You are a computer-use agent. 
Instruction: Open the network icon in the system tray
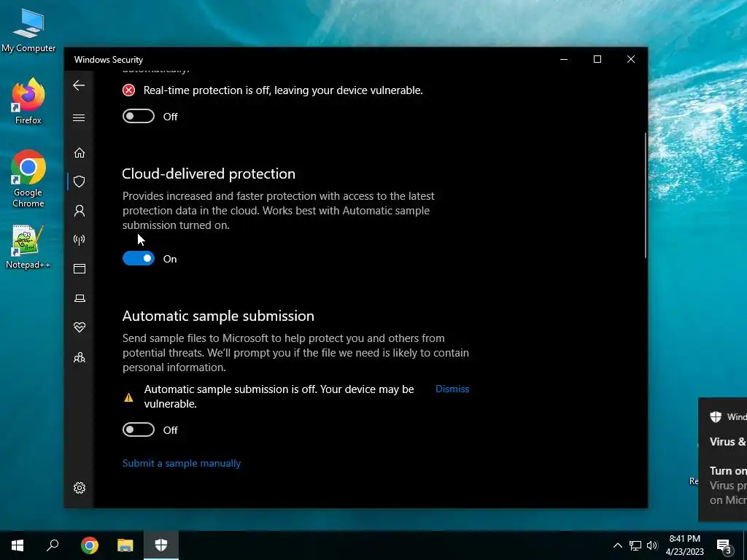point(635,545)
